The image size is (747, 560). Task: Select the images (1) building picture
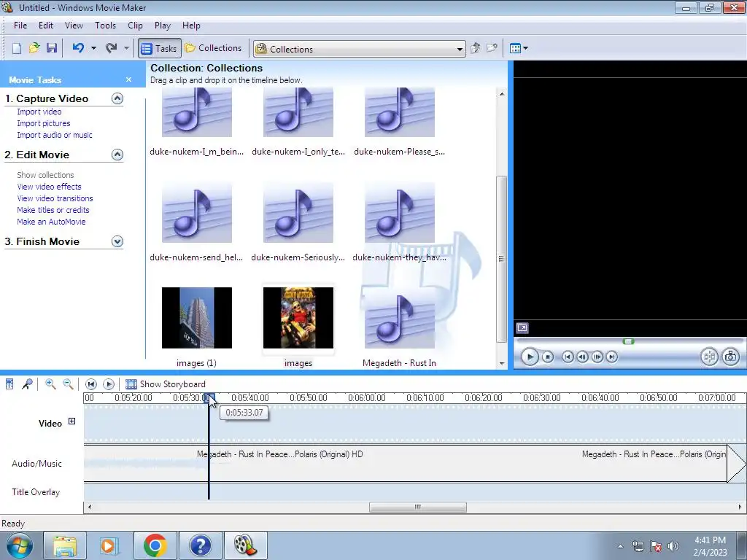(197, 318)
